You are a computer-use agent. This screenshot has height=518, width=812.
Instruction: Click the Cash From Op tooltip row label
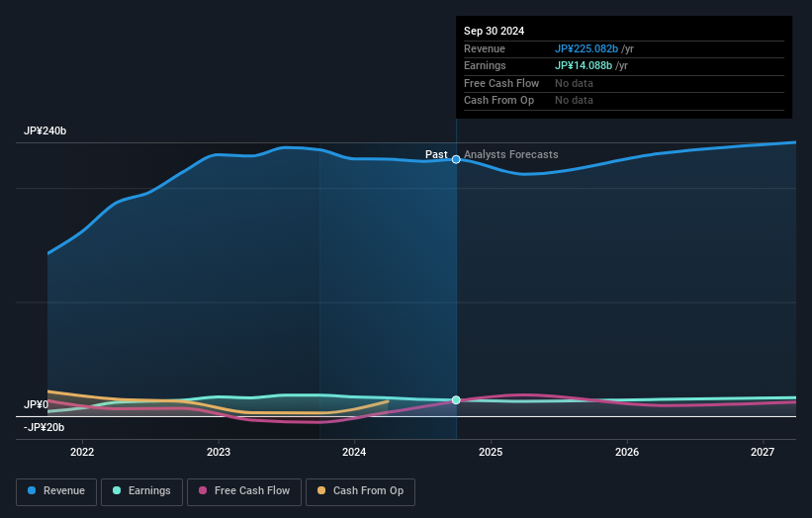498,101
